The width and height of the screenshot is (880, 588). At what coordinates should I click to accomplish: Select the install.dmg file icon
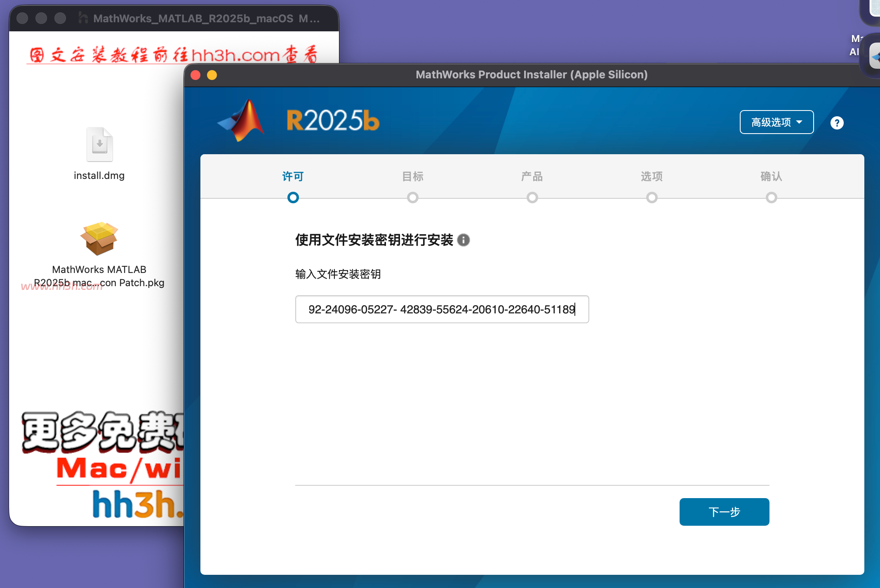point(99,145)
